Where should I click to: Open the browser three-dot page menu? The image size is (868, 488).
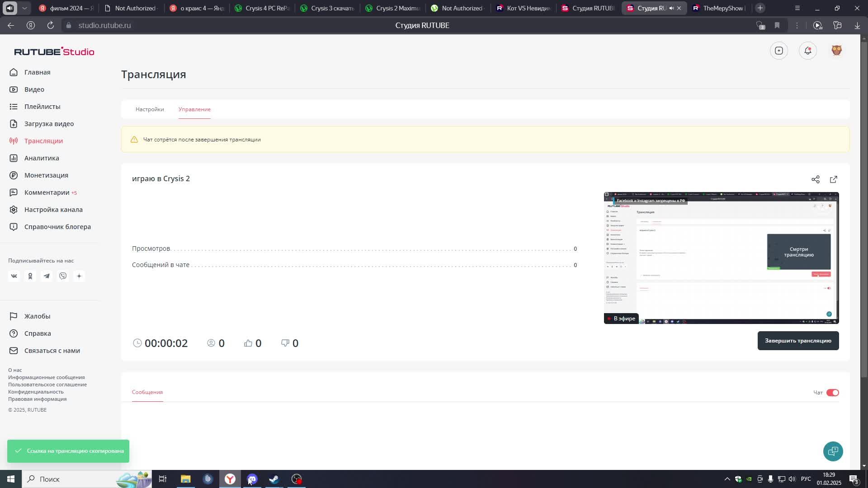[797, 25]
